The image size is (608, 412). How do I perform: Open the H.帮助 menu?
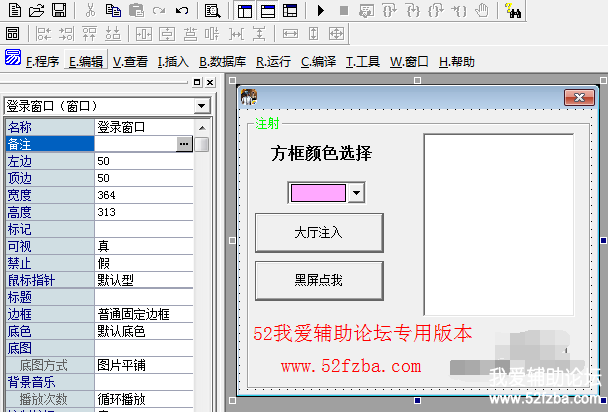pyautogui.click(x=457, y=62)
